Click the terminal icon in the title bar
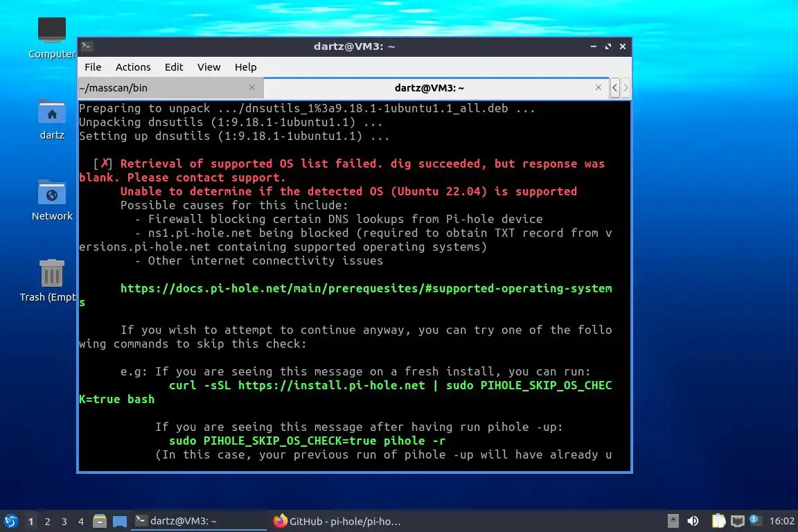Image resolution: width=798 pixels, height=532 pixels. [x=87, y=46]
